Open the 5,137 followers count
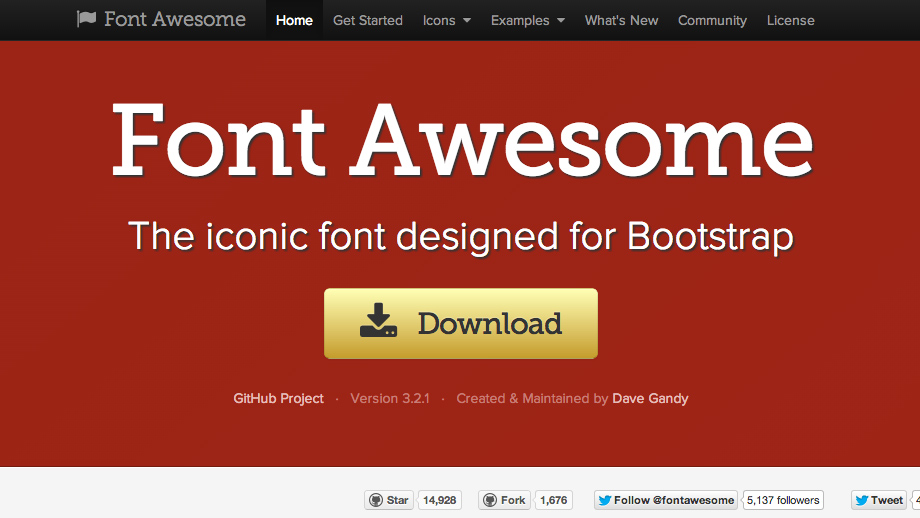This screenshot has height=518, width=920. [x=783, y=500]
